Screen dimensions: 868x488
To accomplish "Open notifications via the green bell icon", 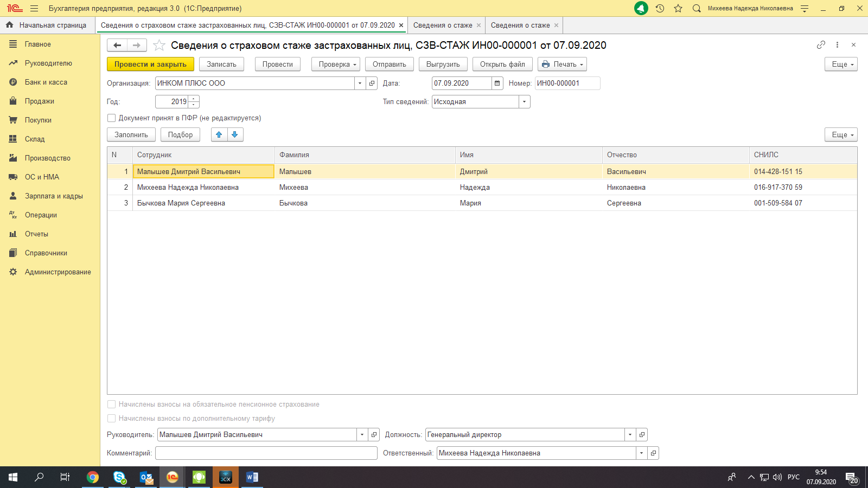I will pos(641,8).
